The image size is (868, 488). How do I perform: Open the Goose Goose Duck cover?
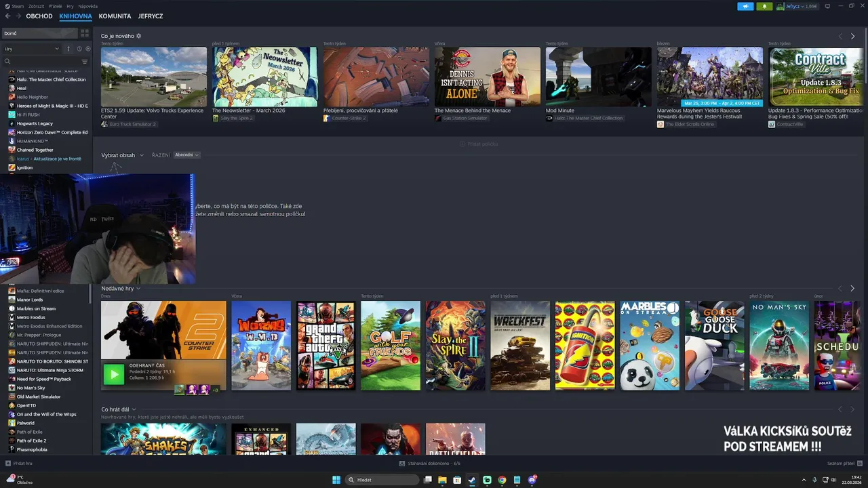[x=715, y=346]
